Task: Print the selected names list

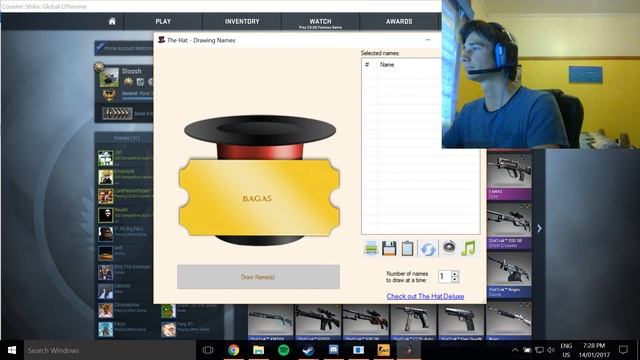Action: pyautogui.click(x=371, y=248)
